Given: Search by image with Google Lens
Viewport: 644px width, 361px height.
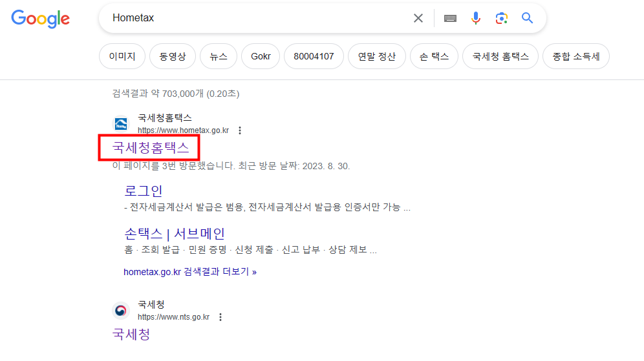Looking at the screenshot, I should click(502, 18).
